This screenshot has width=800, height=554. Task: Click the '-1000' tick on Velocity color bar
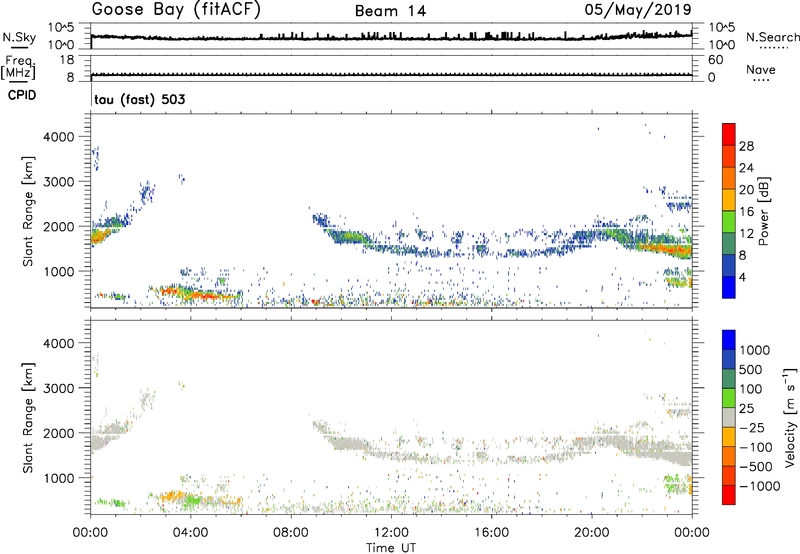click(x=759, y=486)
